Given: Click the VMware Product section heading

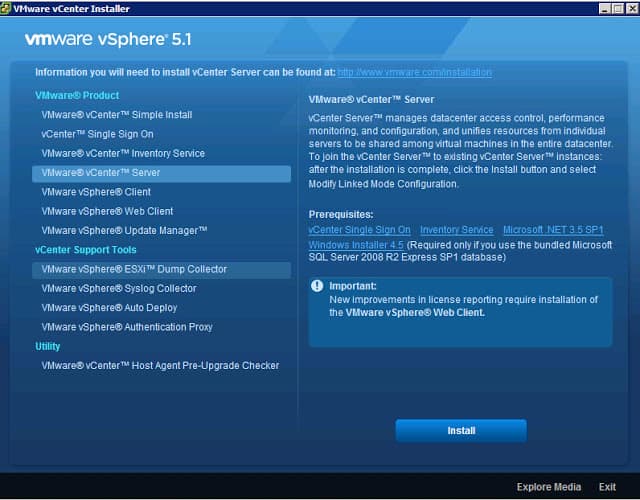Looking at the screenshot, I should (x=77, y=96).
